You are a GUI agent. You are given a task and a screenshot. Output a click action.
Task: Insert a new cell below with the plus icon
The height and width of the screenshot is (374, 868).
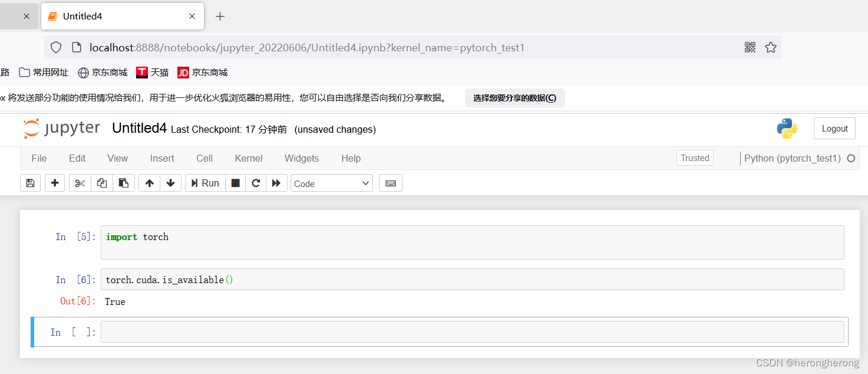pos(54,183)
